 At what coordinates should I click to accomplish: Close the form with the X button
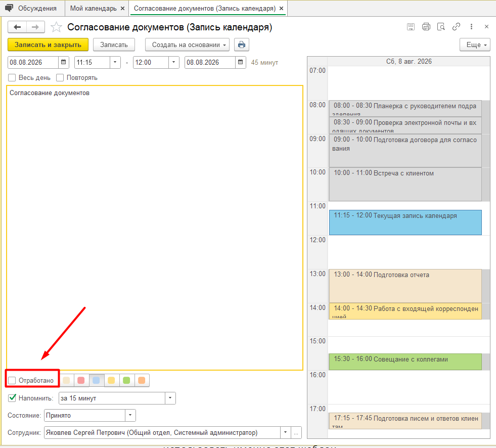486,27
